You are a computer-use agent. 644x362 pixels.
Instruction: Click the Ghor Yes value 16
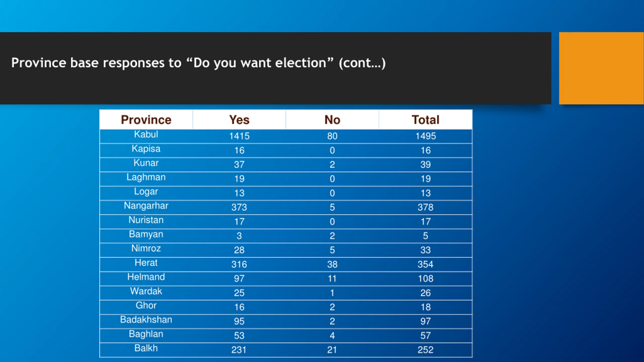tap(239, 307)
